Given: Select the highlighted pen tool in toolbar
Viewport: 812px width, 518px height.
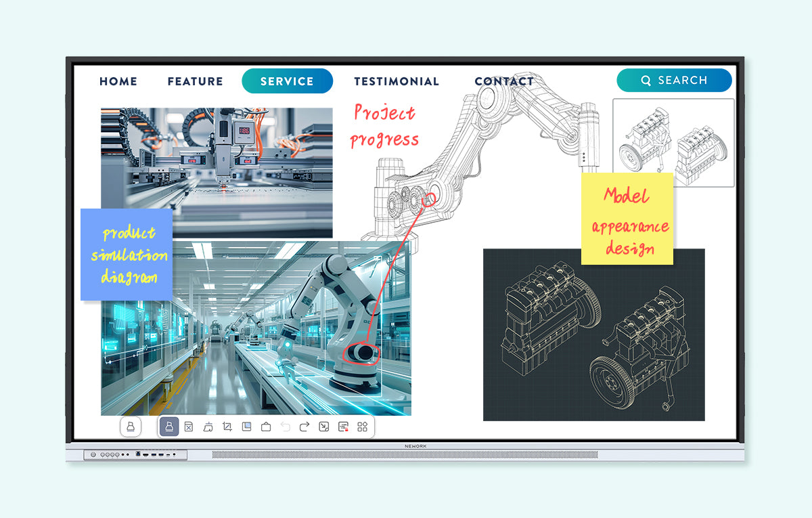Looking at the screenshot, I should 169,427.
